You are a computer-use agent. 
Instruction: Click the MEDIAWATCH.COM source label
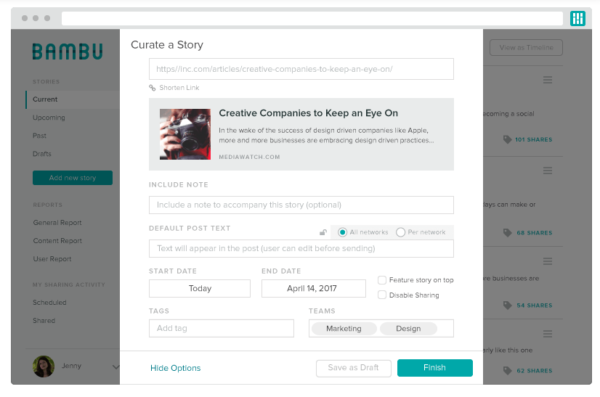coord(249,157)
